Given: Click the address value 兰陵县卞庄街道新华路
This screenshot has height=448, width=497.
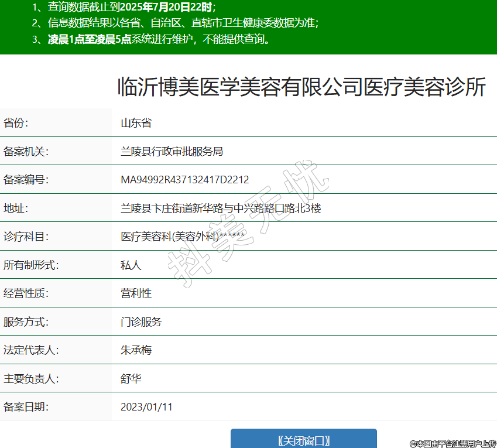Looking at the screenshot, I should [221, 208].
